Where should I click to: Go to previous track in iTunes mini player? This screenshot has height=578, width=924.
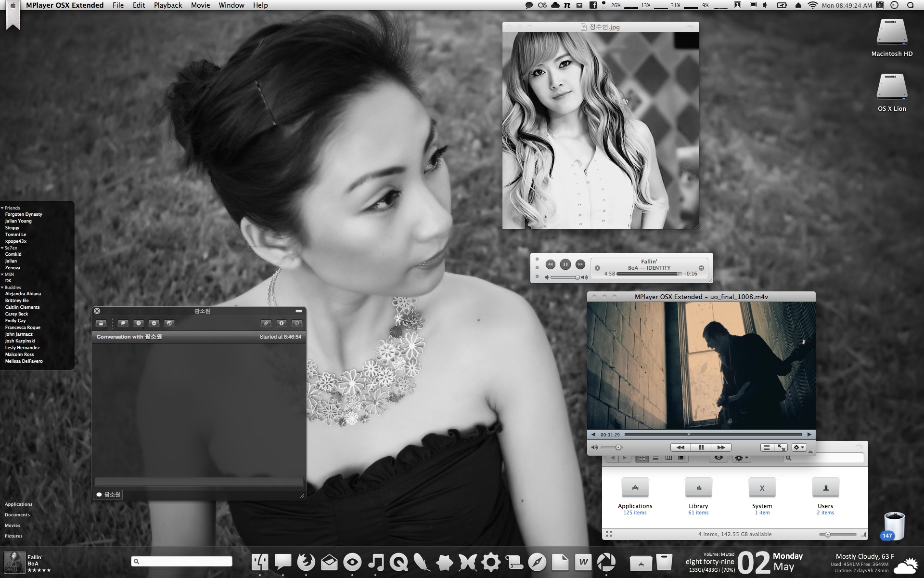click(550, 264)
